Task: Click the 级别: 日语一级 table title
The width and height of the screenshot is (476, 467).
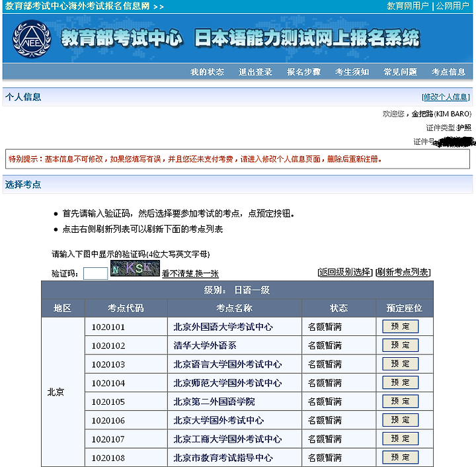Action: coord(237,290)
